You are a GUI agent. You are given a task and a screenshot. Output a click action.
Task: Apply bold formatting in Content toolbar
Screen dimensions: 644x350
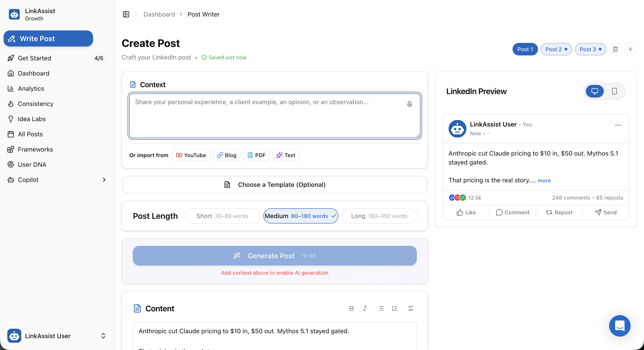click(351, 308)
